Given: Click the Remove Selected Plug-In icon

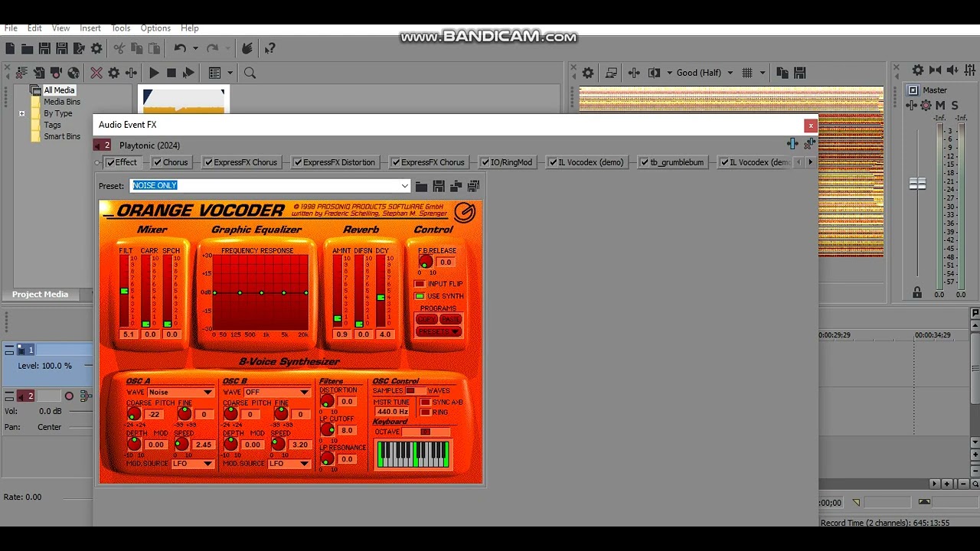Looking at the screenshot, I should click(809, 143).
